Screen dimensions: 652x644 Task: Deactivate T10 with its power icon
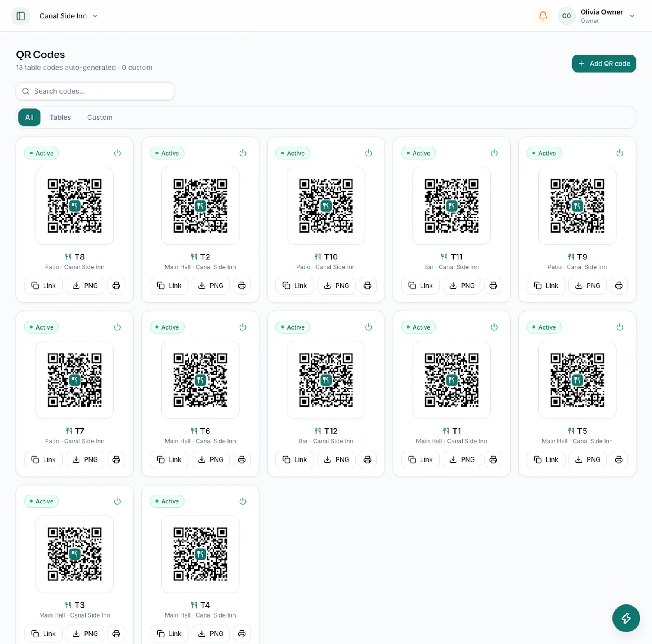[x=368, y=153]
